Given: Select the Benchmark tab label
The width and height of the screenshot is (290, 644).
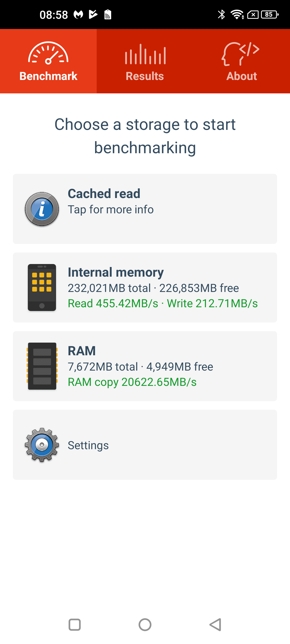Looking at the screenshot, I should coord(48,76).
